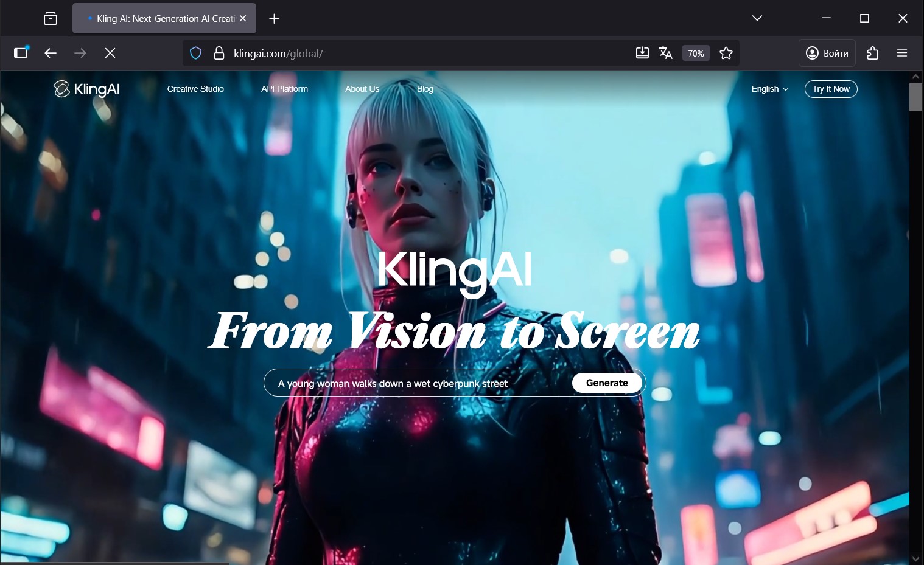The image size is (924, 565).
Task: Click the vertical scrollbar thumb
Action: 916,97
